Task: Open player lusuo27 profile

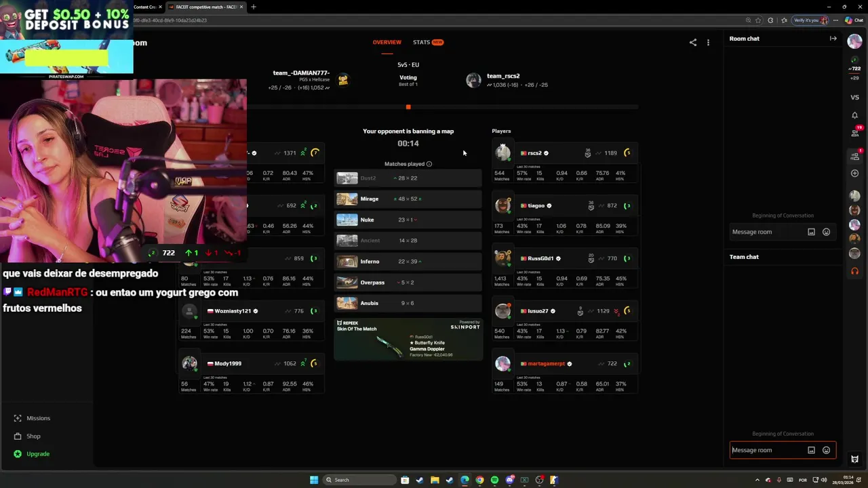Action: 538,311
